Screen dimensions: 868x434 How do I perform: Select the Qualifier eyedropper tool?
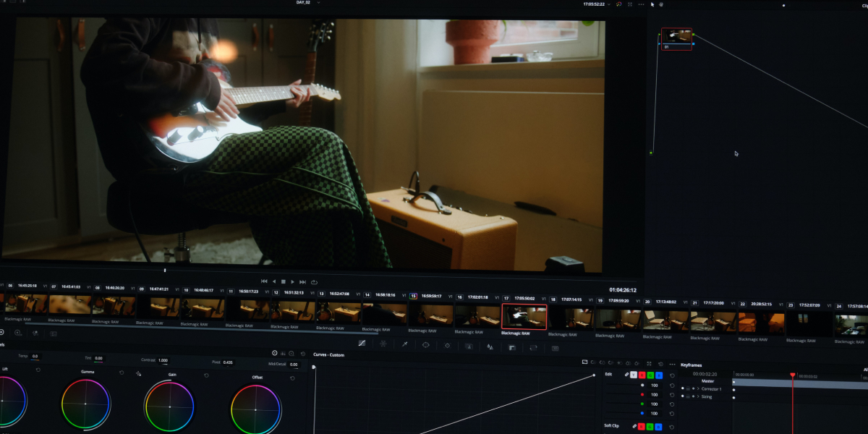point(404,345)
